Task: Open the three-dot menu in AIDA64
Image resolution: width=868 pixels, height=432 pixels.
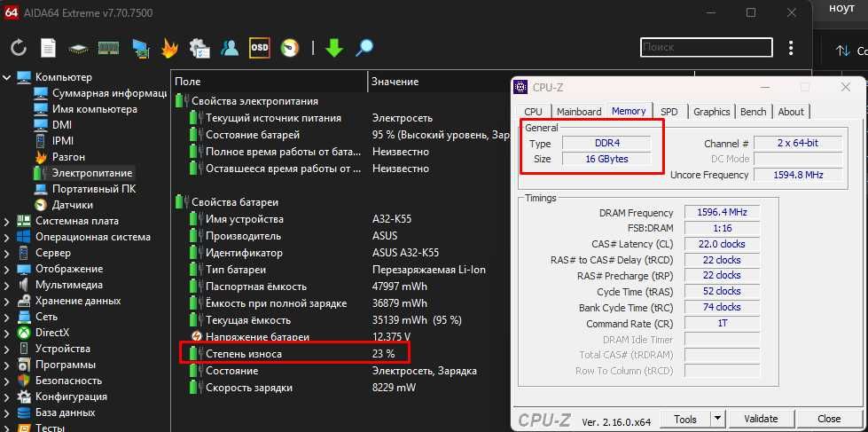Action: click(x=791, y=48)
